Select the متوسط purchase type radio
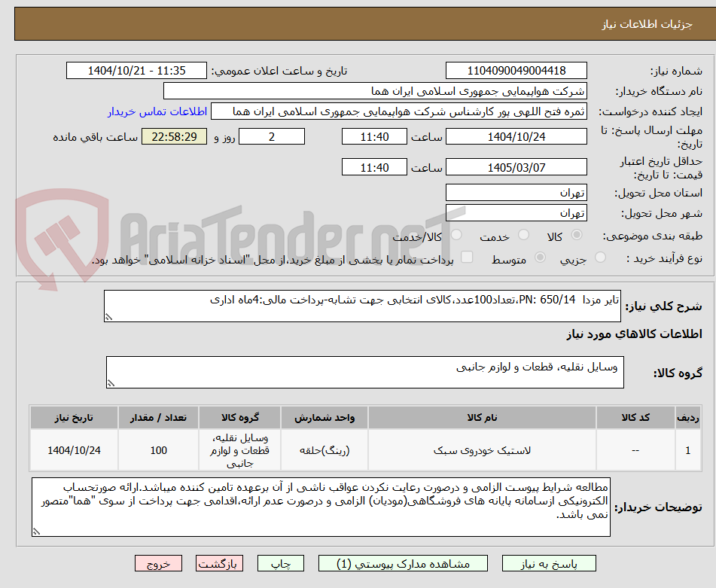 coord(540,257)
